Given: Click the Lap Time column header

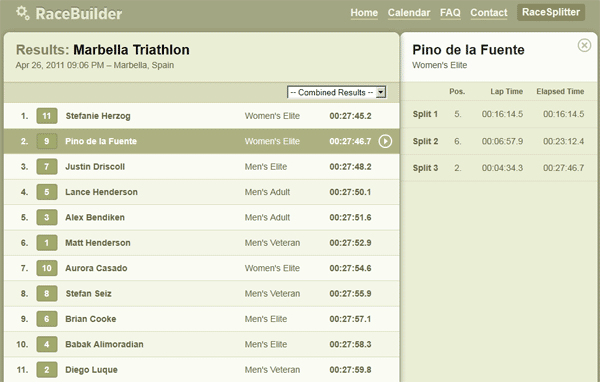Looking at the screenshot, I should click(x=507, y=91).
